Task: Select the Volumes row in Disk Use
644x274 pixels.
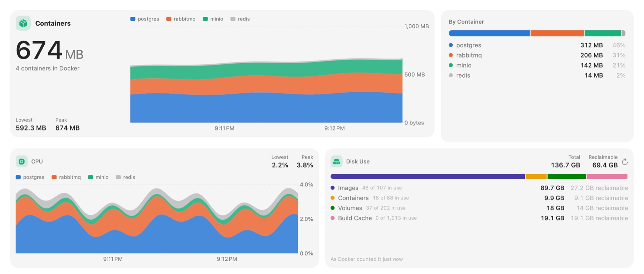Action: (479, 208)
